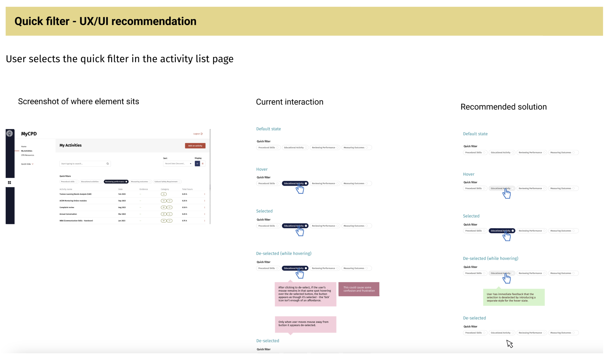607x364 pixels.
Task: Click CS badge in ACEM Mentoring row
Action: tap(170, 201)
